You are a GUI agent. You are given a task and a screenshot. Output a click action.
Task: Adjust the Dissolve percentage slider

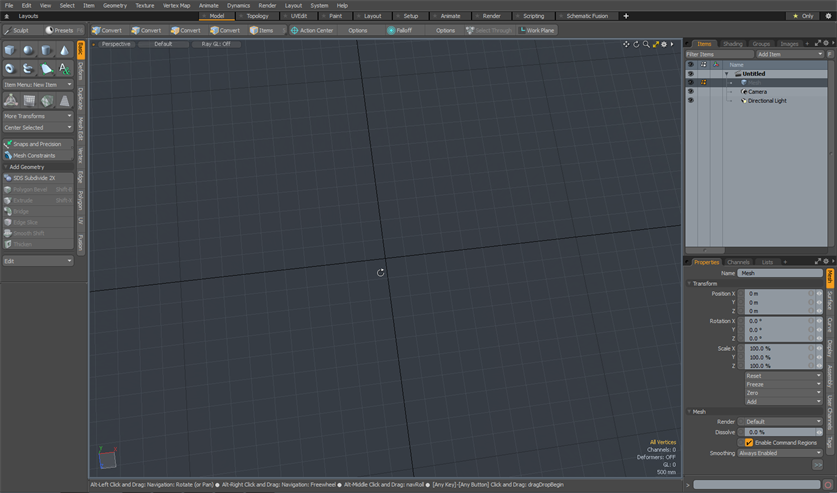(780, 432)
